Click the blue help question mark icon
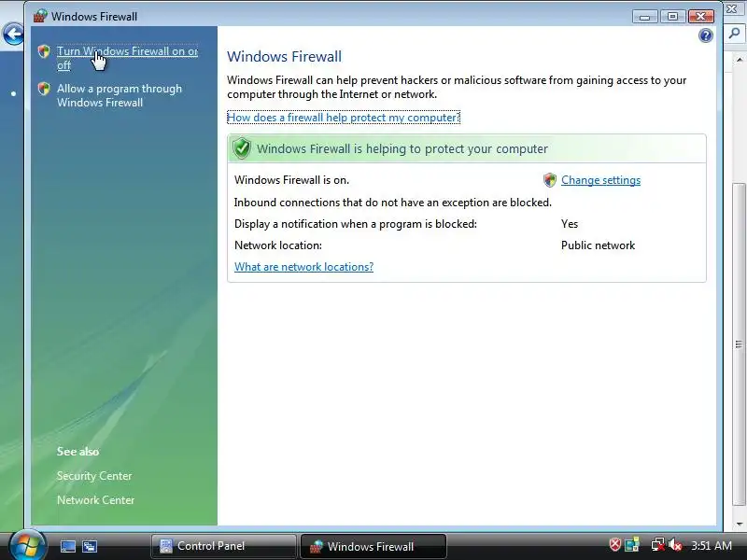This screenshot has width=747, height=560. point(706,35)
